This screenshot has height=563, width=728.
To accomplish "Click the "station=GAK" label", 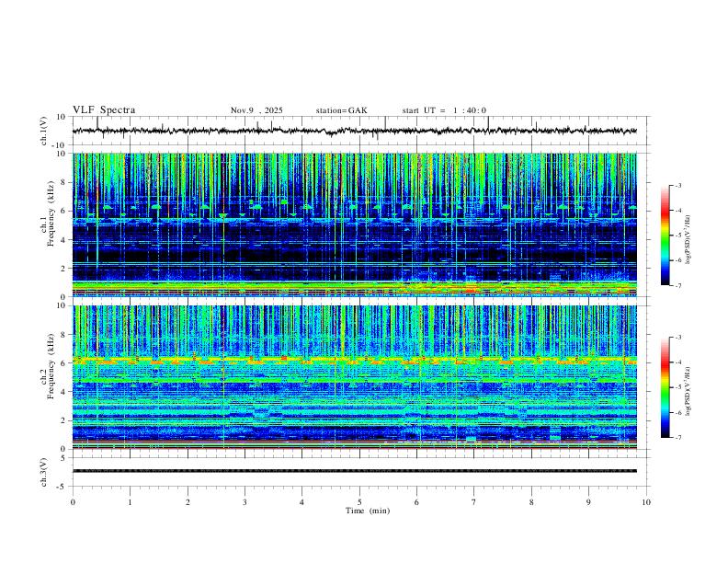I will coord(341,110).
